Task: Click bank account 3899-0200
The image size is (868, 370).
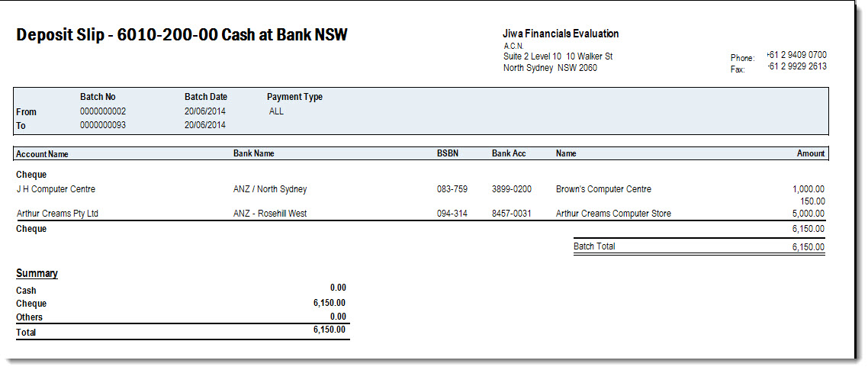Action: pos(512,189)
